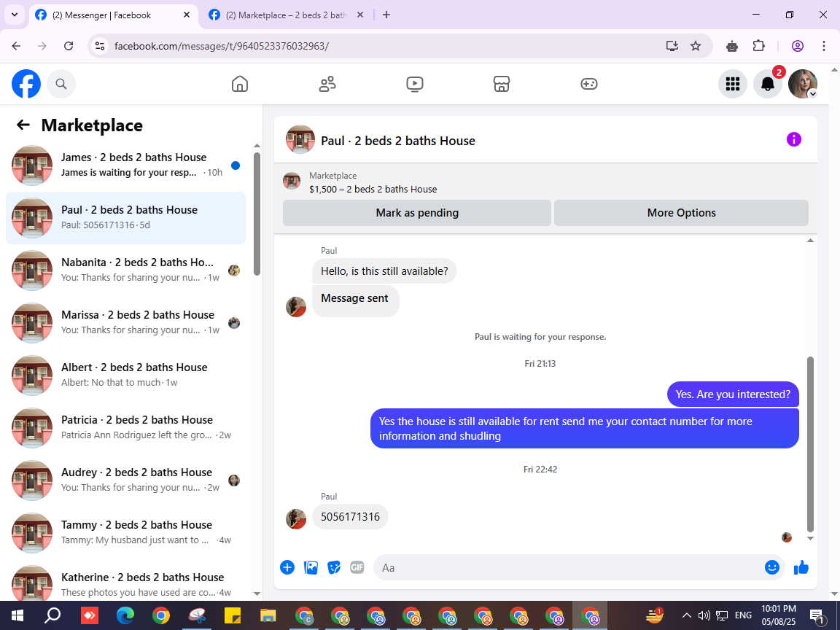Open the Facebook search magnifier
Viewport: 840px width, 630px height.
(x=61, y=84)
